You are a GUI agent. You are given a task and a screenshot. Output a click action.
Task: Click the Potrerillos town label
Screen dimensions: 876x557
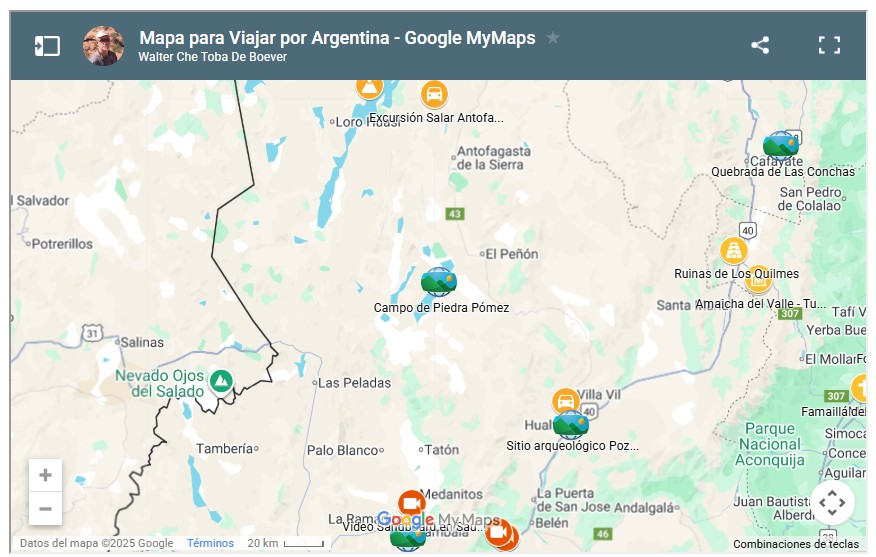pyautogui.click(x=62, y=244)
